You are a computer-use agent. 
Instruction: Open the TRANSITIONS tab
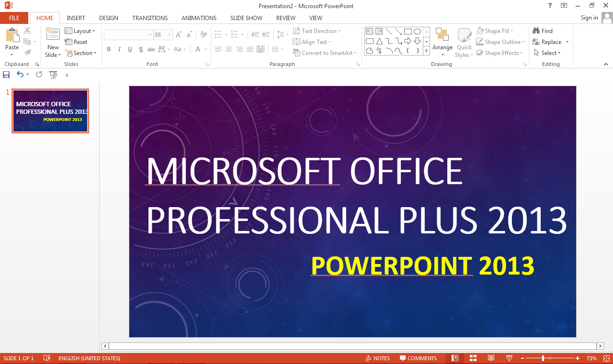(150, 18)
